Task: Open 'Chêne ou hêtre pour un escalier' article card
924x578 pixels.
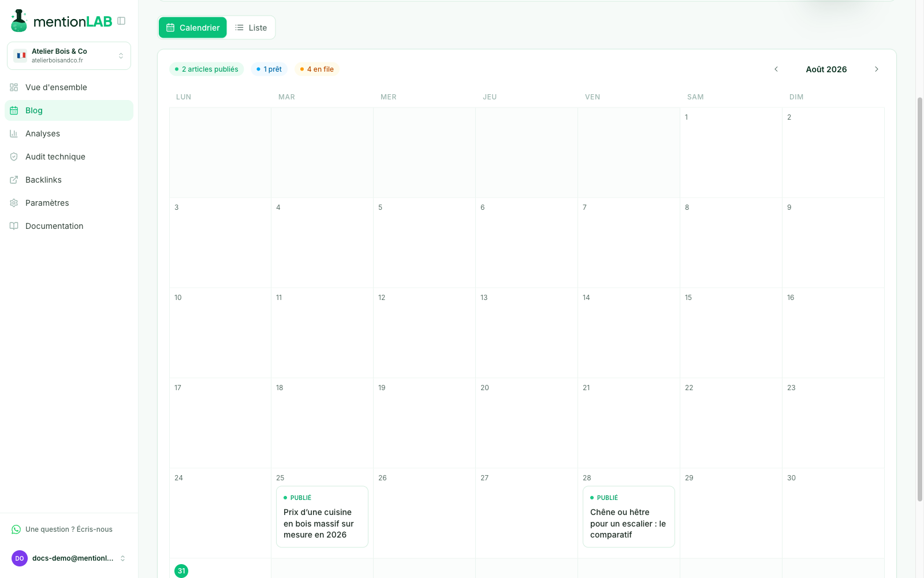Action: click(x=629, y=517)
